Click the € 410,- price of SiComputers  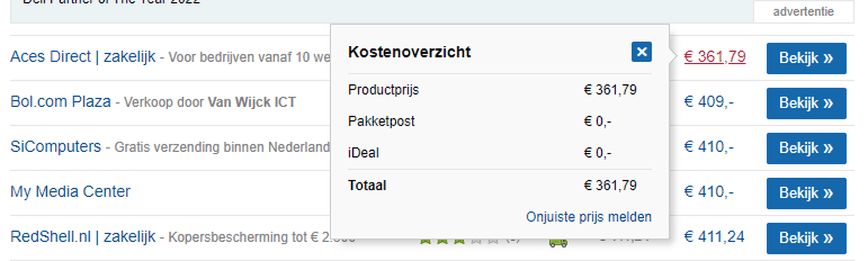[x=709, y=147]
